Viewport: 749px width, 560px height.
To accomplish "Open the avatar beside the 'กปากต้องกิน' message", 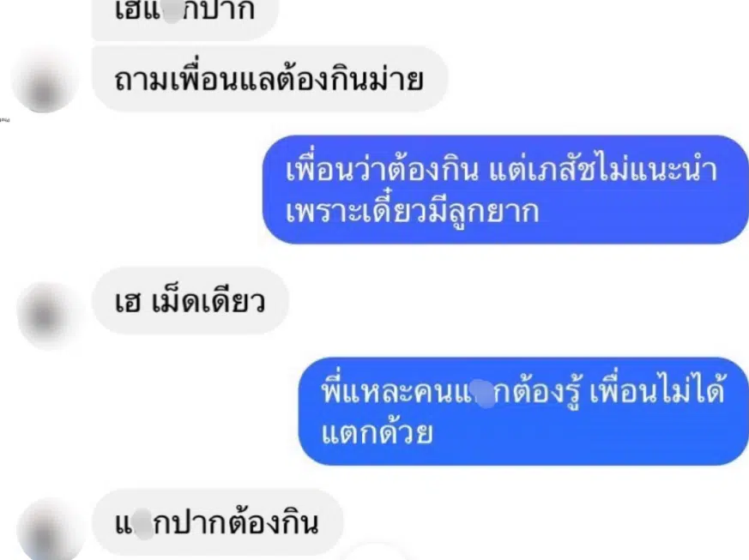I will click(49, 529).
